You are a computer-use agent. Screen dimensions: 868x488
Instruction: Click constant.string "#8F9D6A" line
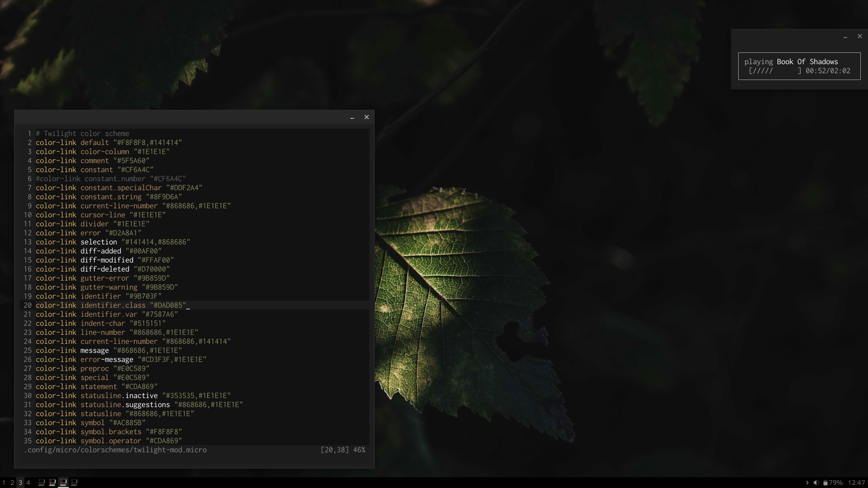coord(109,197)
